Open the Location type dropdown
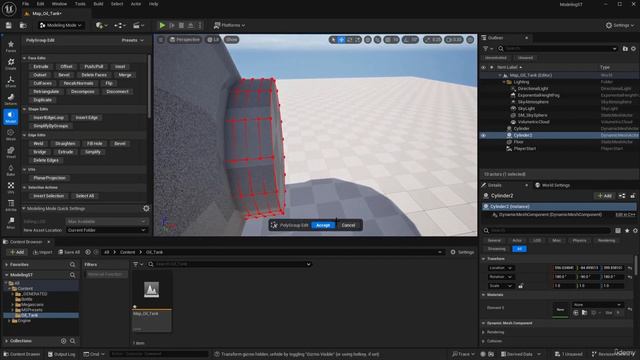Image resolution: width=640 pixels, height=360 pixels. [x=501, y=268]
